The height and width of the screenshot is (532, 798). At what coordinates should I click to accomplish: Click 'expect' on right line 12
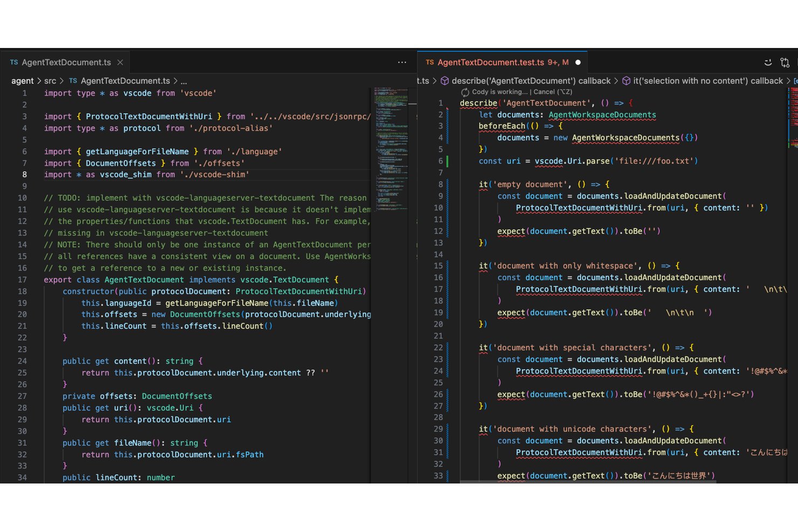pyautogui.click(x=511, y=231)
